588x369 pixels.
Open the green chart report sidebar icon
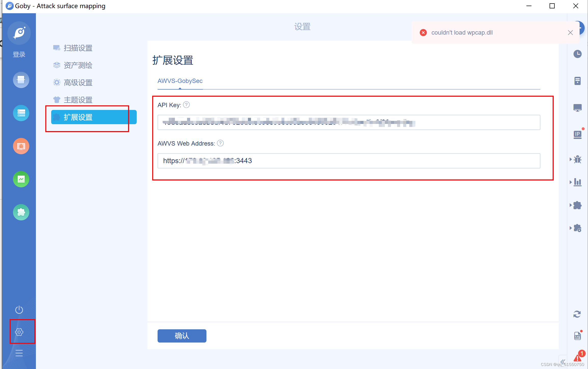(x=21, y=179)
